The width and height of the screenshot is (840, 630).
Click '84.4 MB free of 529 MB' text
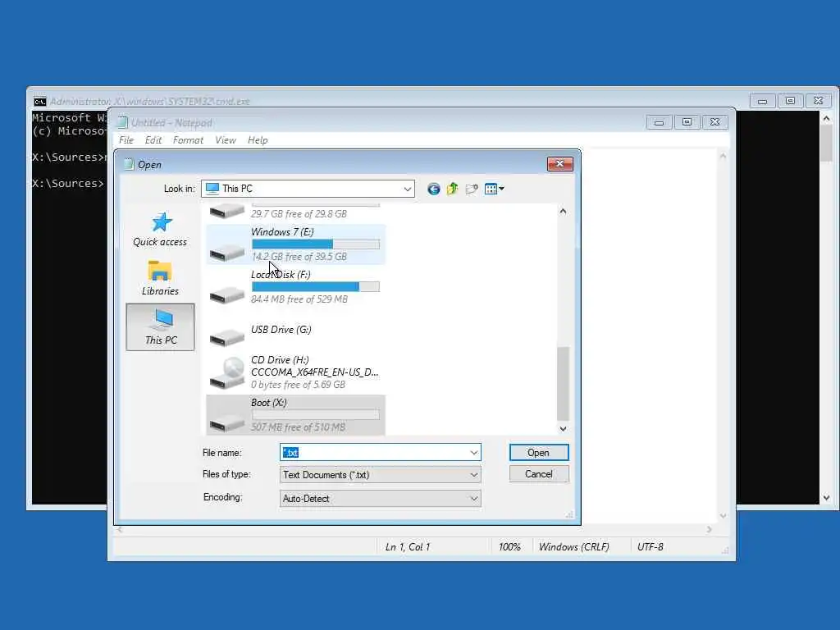(299, 299)
